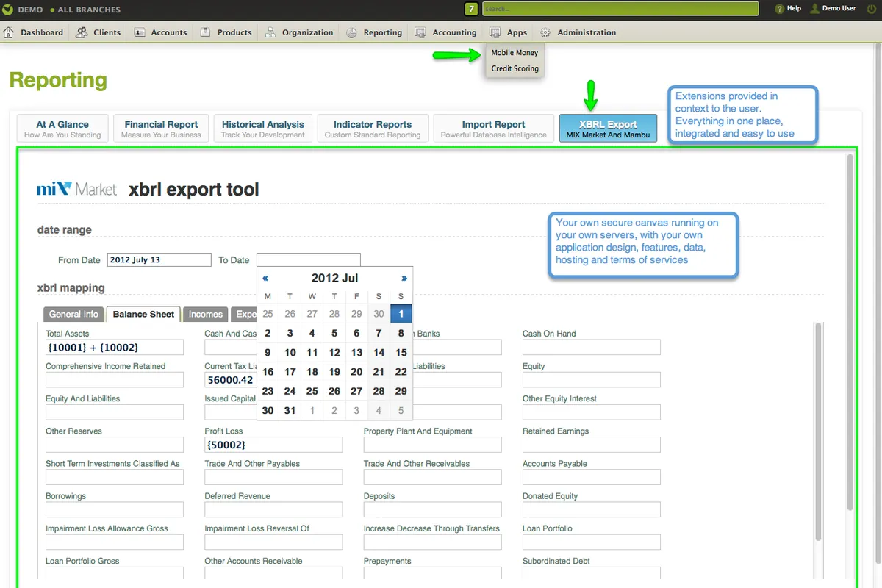This screenshot has width=882, height=588.
Task: Choose Credit Scoring from Apps dropdown
Action: (x=514, y=68)
